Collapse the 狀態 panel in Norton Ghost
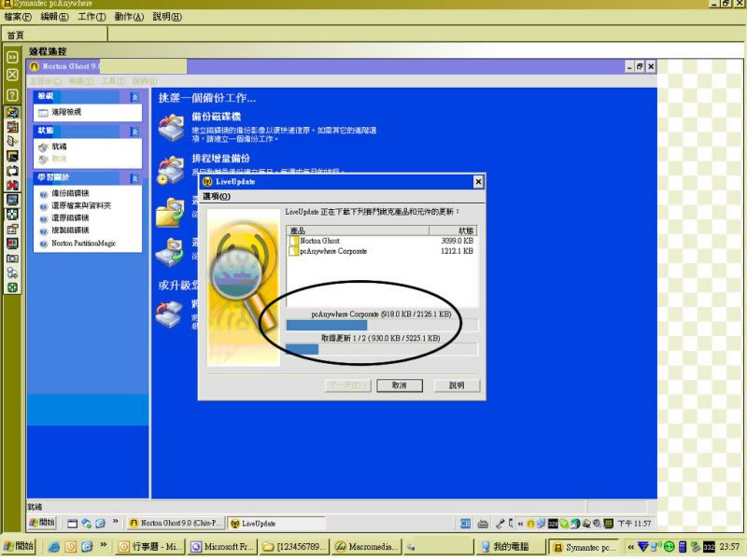Screen dimensions: 747x560 [134, 132]
